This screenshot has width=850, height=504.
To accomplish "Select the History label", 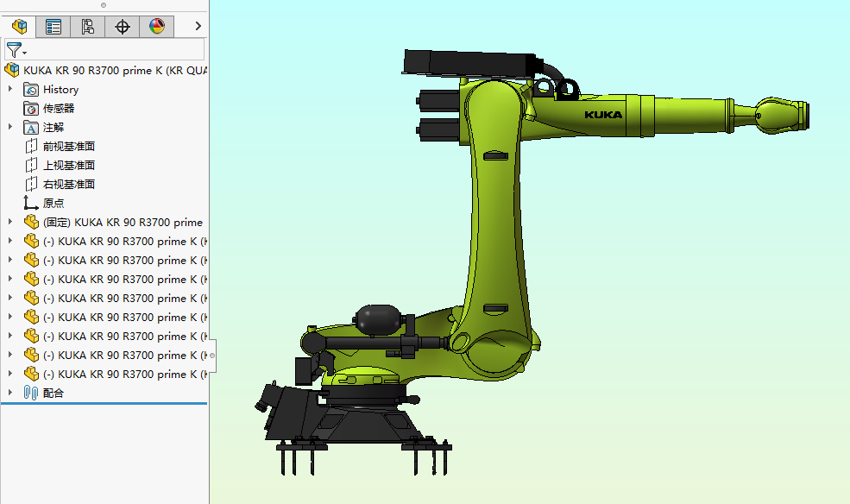I will (x=60, y=90).
